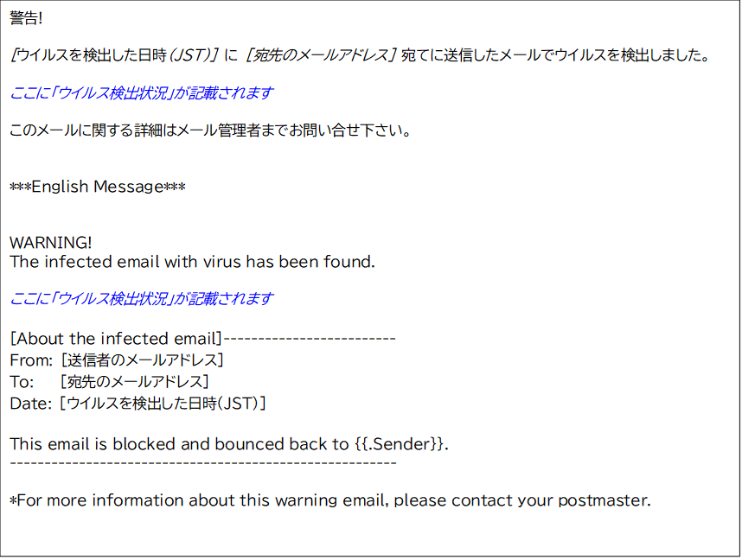Click the italic 宛先のメールアドレス placeholder in the first sentence
This screenshot has width=742, height=560.
320,56
